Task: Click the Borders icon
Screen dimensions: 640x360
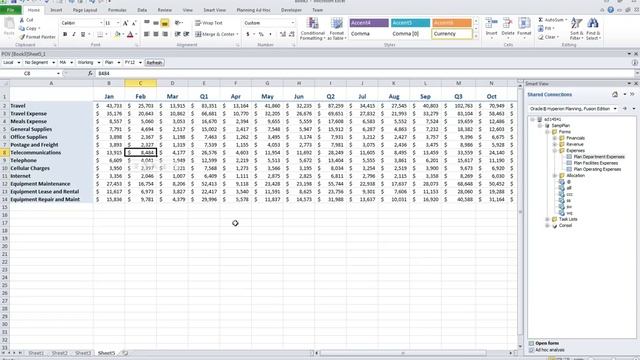Action: click(x=100, y=35)
